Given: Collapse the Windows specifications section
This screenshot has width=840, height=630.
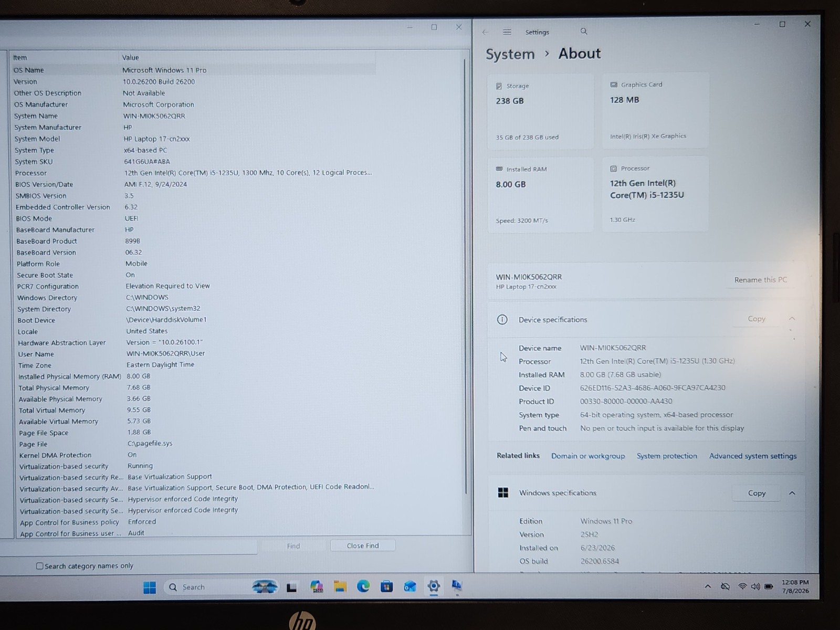Looking at the screenshot, I should (792, 493).
